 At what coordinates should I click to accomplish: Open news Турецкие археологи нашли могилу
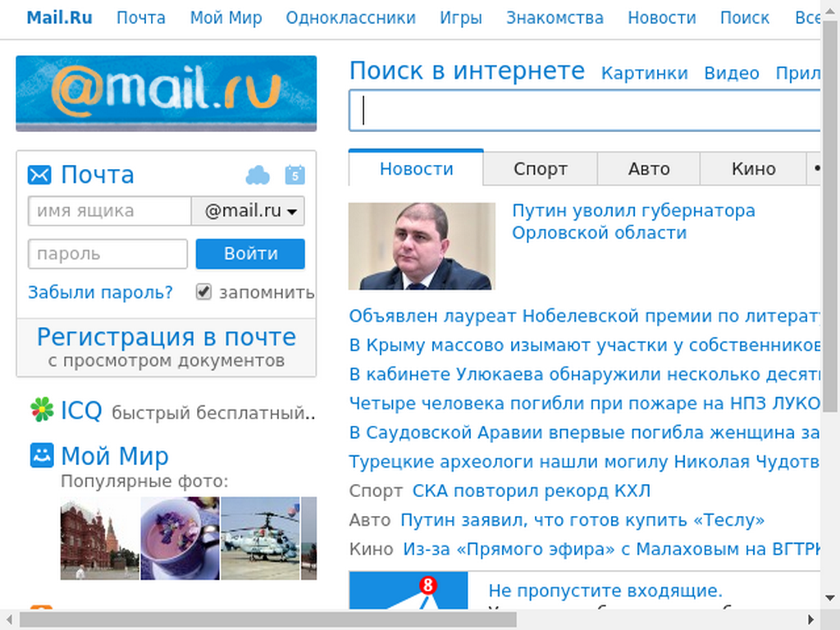[584, 461]
